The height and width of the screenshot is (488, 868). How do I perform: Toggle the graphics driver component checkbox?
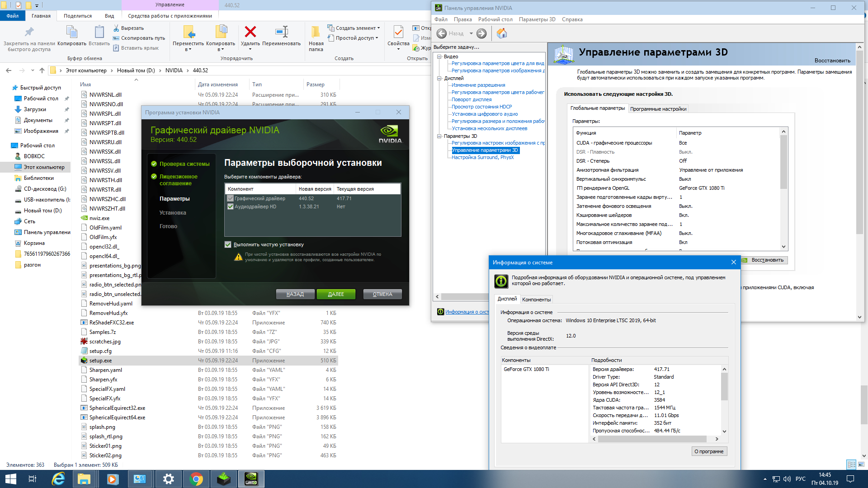[231, 198]
